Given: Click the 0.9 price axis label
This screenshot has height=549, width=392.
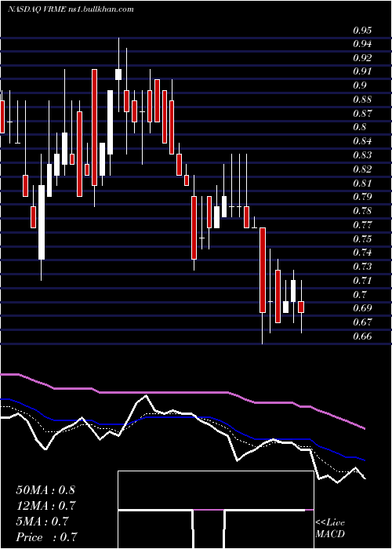Looking at the screenshot, I should (x=359, y=85).
